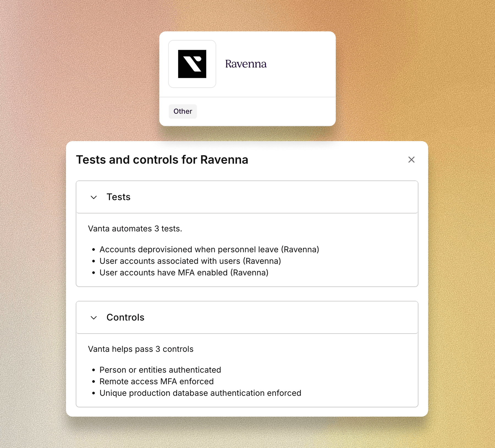Viewport: 495px width, 448px height.
Task: Select the Controls section header label
Action: pos(125,317)
